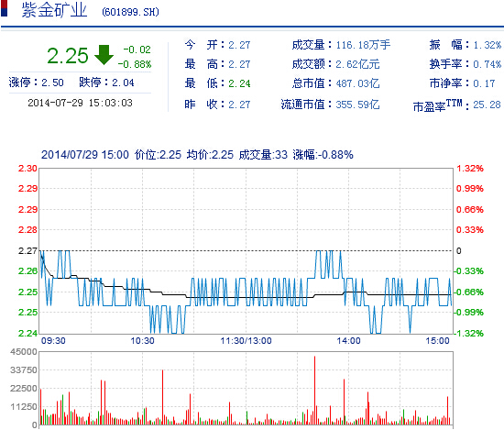Image resolution: width=504 pixels, height=430 pixels.
Task: Click the 45000 volume axis label
Action: click(24, 352)
